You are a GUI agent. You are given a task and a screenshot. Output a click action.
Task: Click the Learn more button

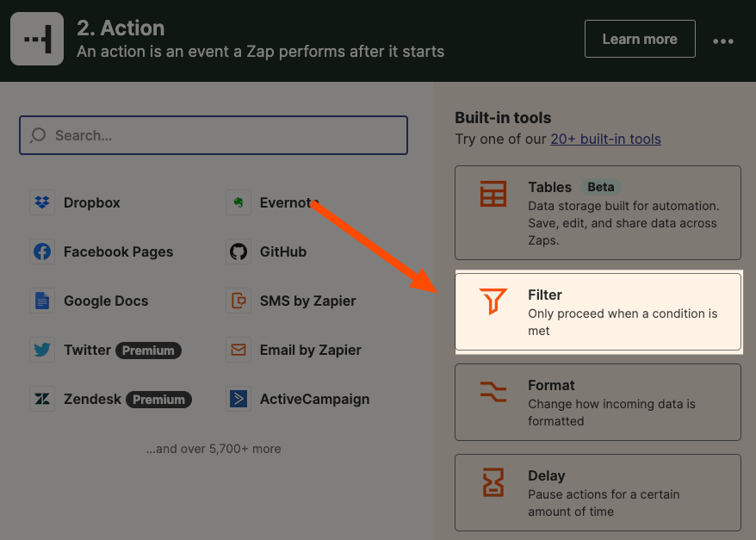click(640, 39)
